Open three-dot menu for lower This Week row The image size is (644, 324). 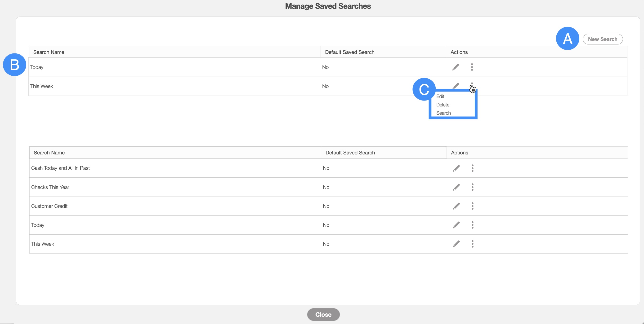472,244
